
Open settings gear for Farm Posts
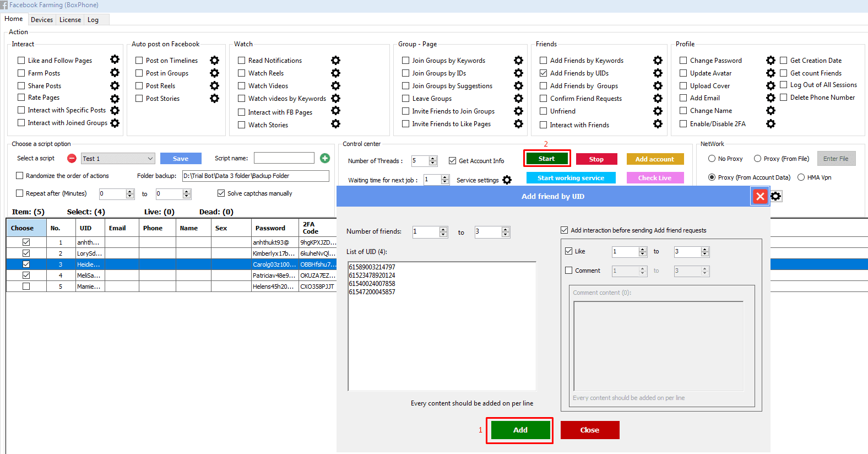115,72
